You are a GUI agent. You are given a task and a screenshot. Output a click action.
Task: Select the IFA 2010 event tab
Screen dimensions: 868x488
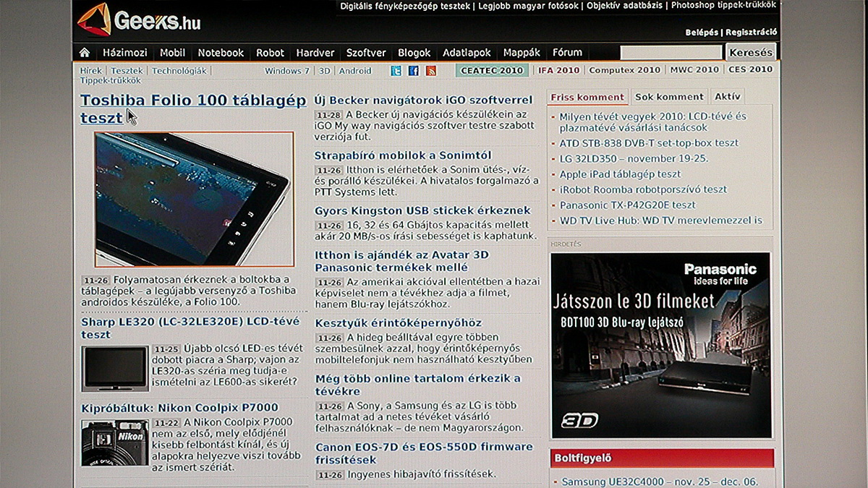(x=558, y=70)
